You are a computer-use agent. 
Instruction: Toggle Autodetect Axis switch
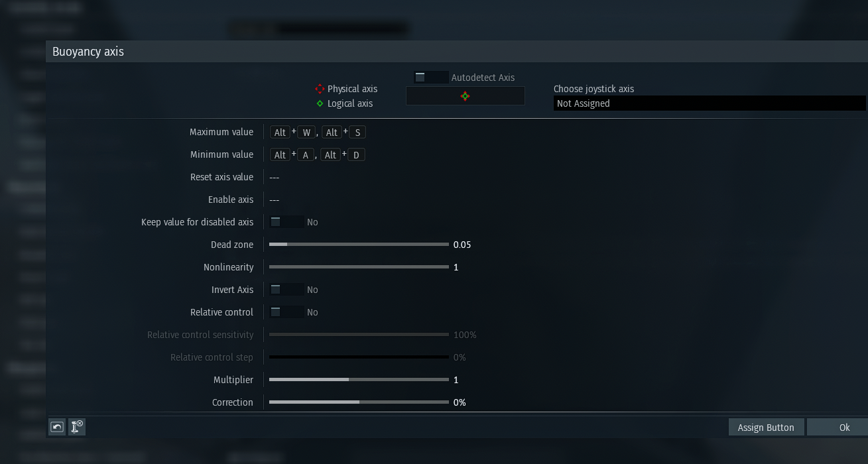pyautogui.click(x=430, y=78)
